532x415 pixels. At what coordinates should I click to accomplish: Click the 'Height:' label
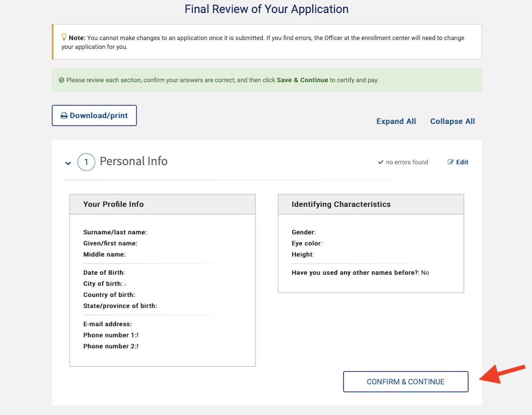(303, 254)
